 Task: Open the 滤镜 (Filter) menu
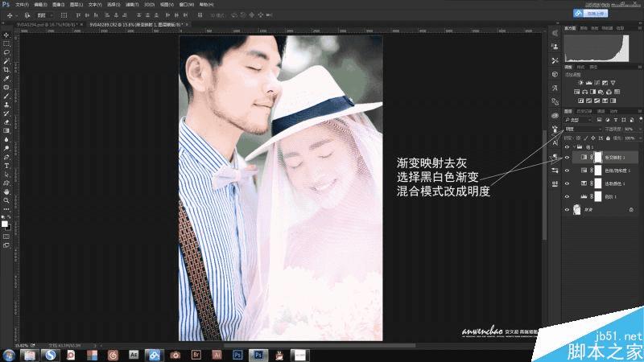click(x=131, y=5)
